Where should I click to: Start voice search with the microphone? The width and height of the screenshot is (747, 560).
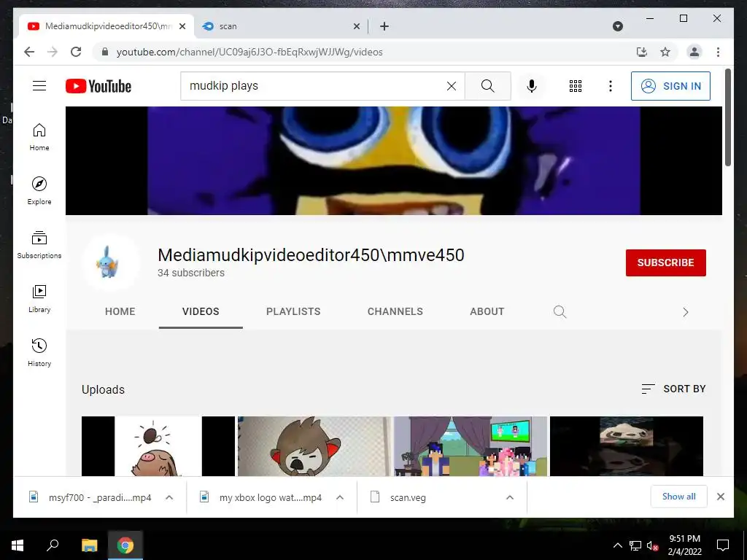coord(532,86)
